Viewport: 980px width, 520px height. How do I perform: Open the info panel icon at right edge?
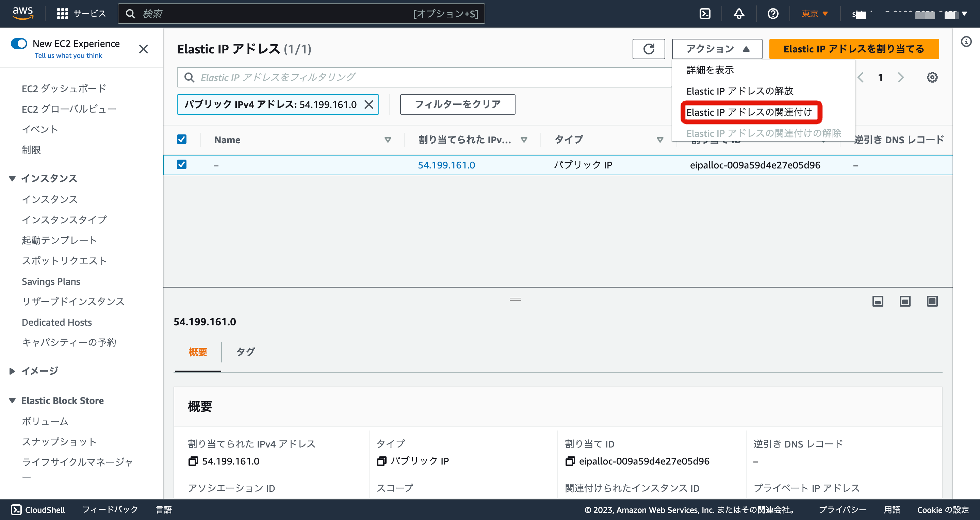(x=966, y=42)
